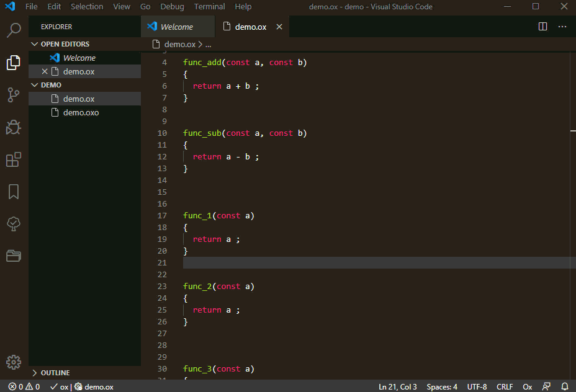Select demo.oxo file in explorer
The height and width of the screenshot is (392, 576).
click(x=81, y=112)
